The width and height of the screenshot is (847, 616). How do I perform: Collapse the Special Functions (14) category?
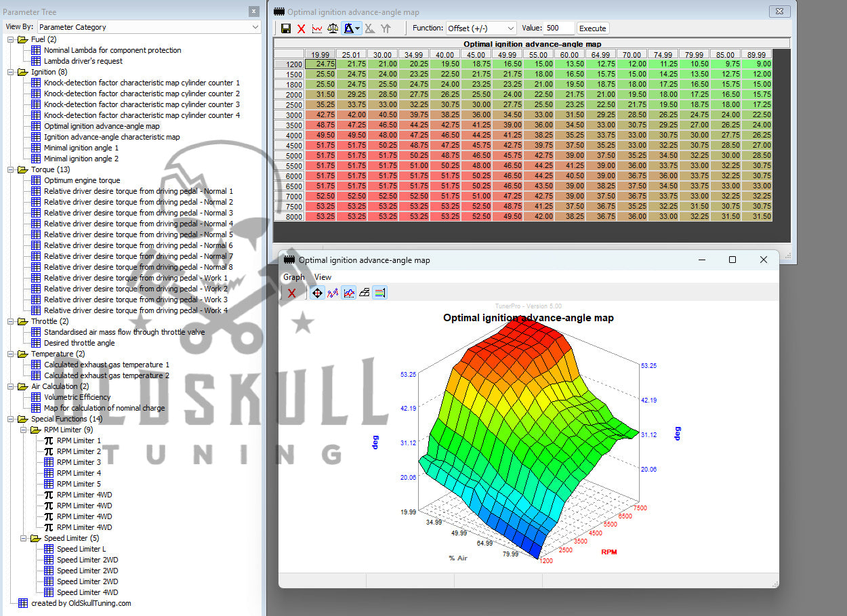pyautogui.click(x=11, y=419)
